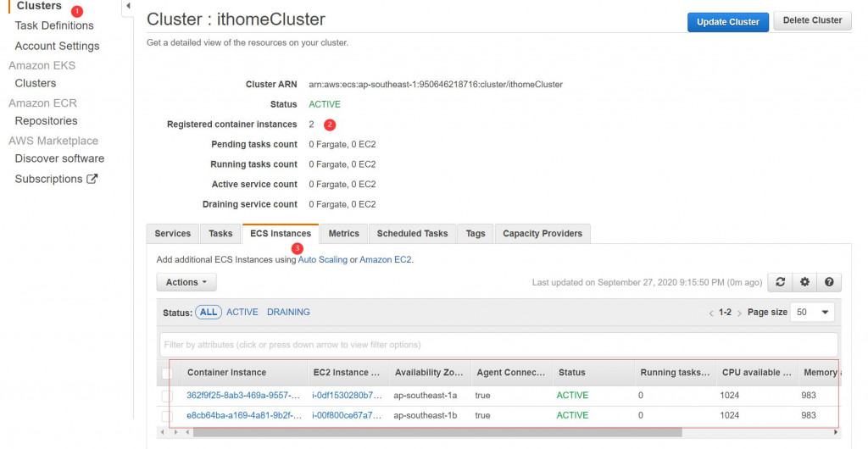Click the Status column header

pos(572,373)
